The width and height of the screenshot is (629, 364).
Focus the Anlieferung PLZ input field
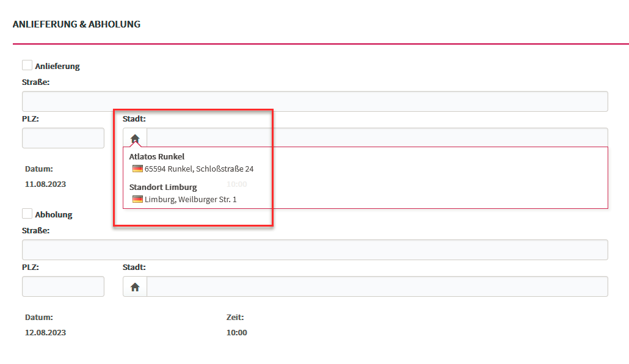pyautogui.click(x=63, y=138)
